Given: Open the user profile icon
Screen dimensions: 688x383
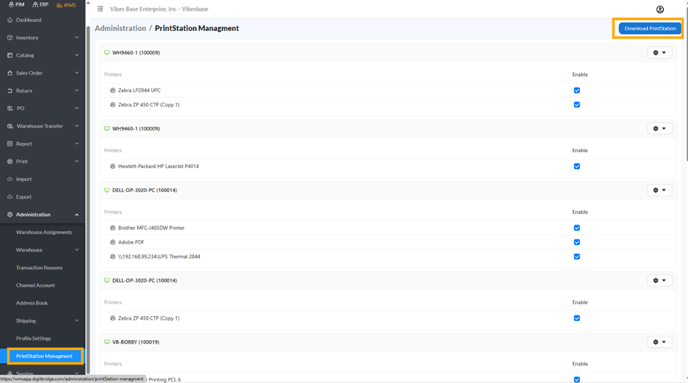Looking at the screenshot, I should [660, 9].
